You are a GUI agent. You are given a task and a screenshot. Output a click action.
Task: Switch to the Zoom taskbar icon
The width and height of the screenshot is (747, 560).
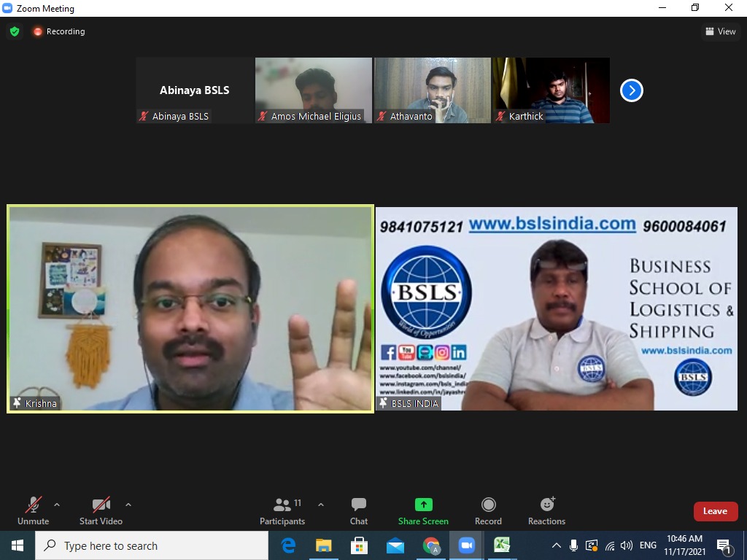[x=467, y=545]
